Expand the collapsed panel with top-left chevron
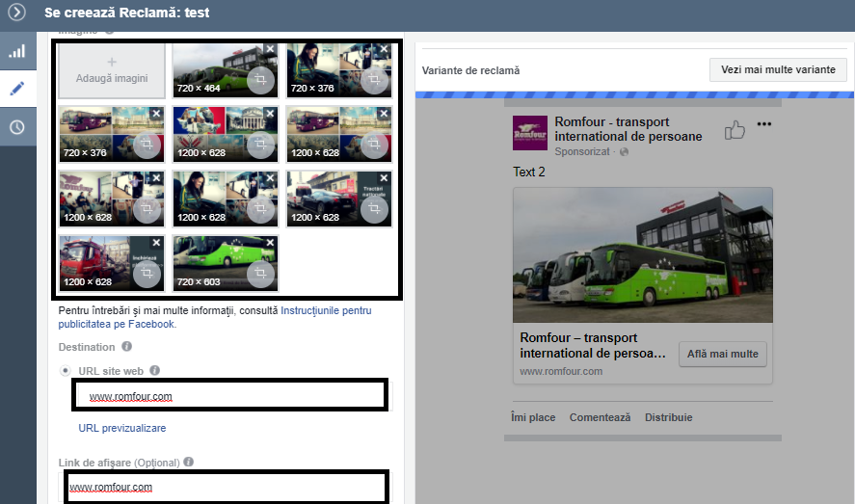The width and height of the screenshot is (855, 504). [x=16, y=13]
